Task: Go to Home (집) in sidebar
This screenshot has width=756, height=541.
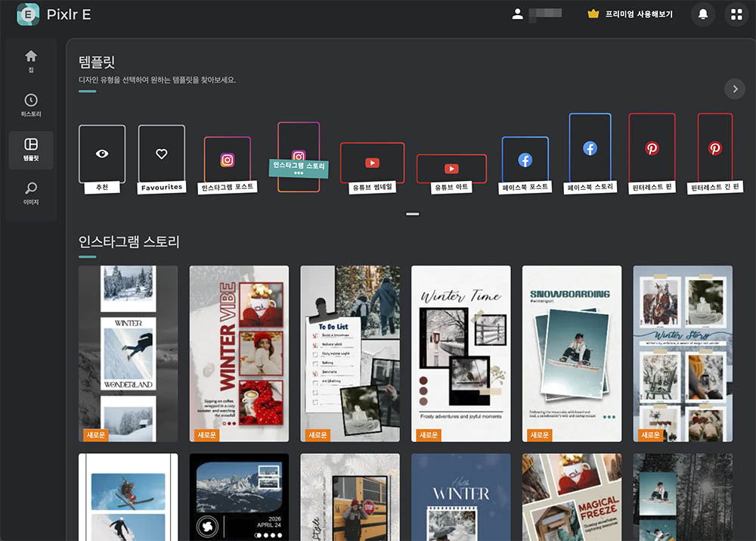Action: point(31,61)
